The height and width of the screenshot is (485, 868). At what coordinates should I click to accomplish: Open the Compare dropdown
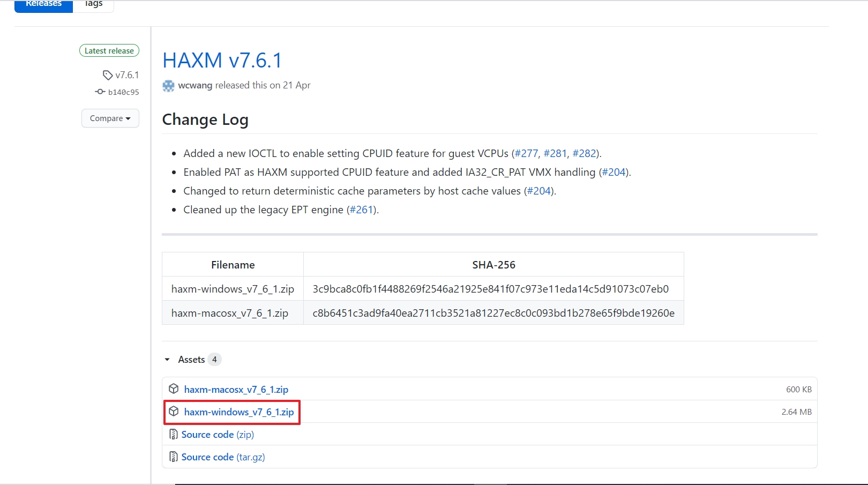tap(110, 118)
